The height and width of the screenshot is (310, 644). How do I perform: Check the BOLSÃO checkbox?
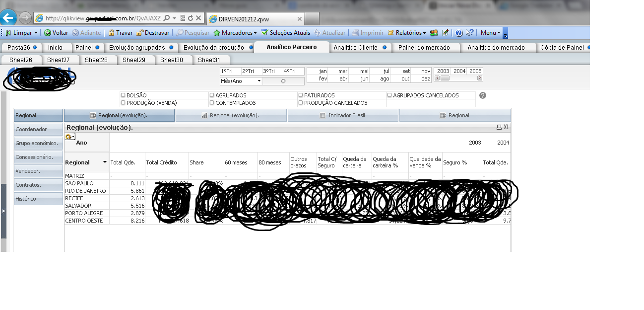coord(123,95)
